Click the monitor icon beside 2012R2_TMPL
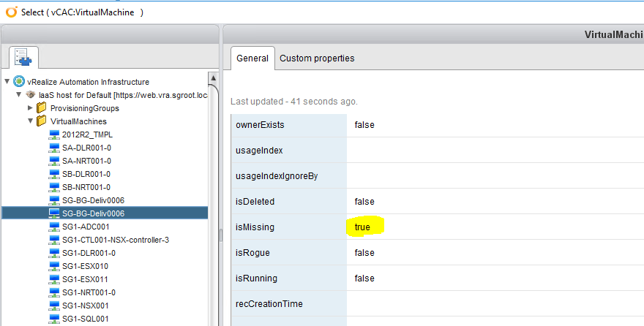Screen dimensions: 644x326 tap(54, 134)
